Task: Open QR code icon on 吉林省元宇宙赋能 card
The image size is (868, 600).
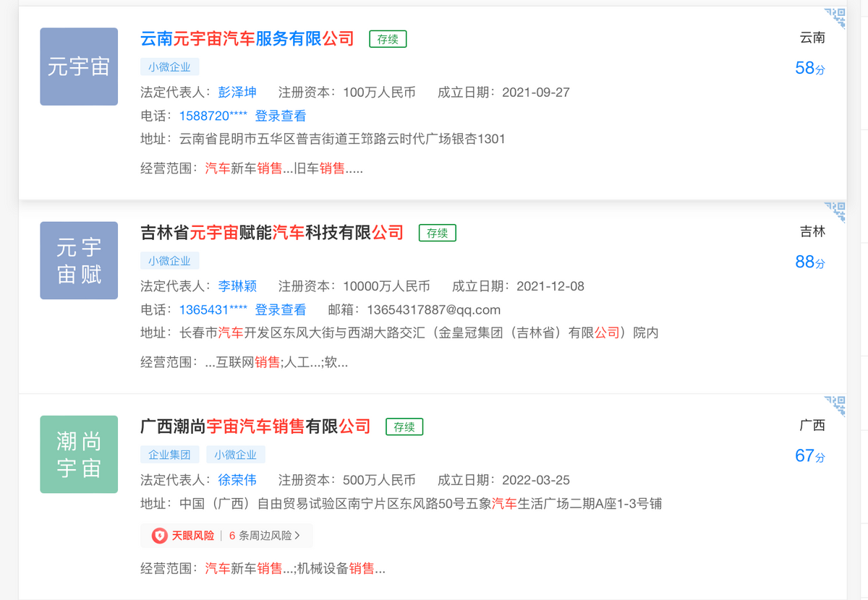Action: (835, 211)
